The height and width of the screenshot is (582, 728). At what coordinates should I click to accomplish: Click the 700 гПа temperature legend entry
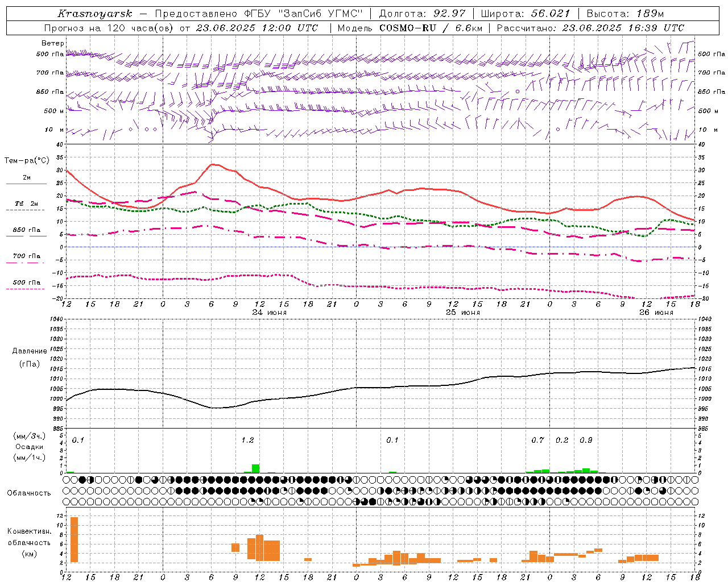click(x=27, y=258)
